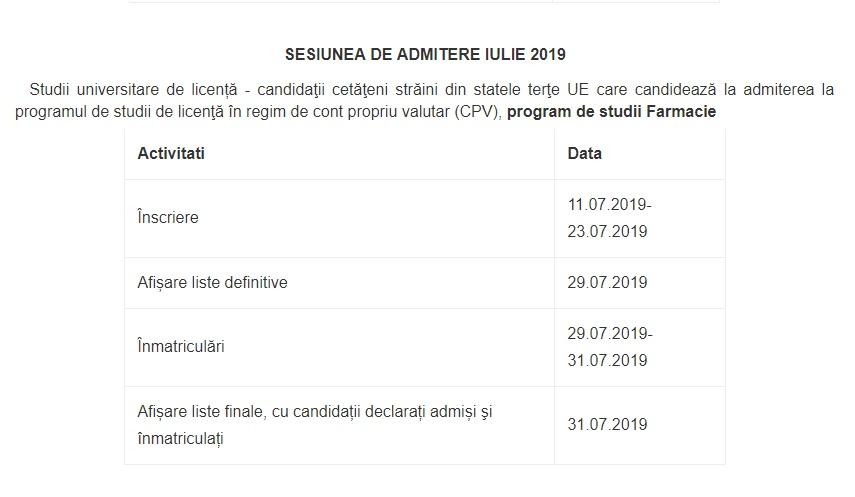855x497 pixels.
Task: Click the 31.07.2019 date in Înmatriculări row
Action: [x=607, y=360]
